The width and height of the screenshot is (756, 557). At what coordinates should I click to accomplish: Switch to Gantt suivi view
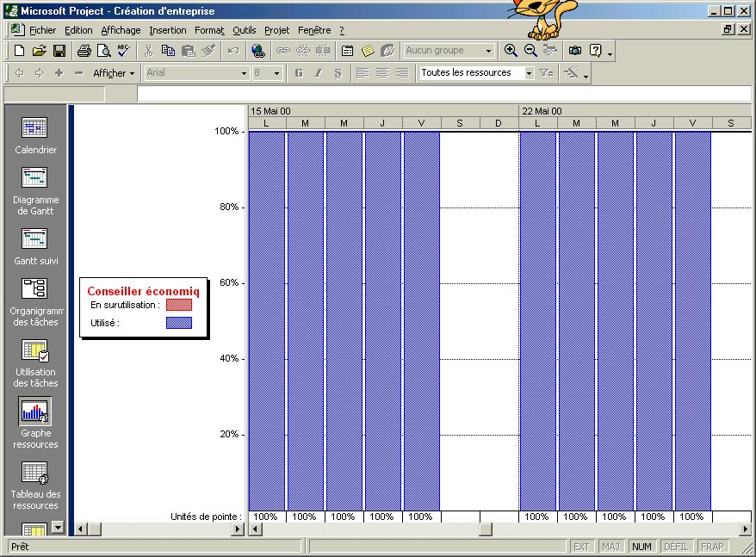pos(35,246)
